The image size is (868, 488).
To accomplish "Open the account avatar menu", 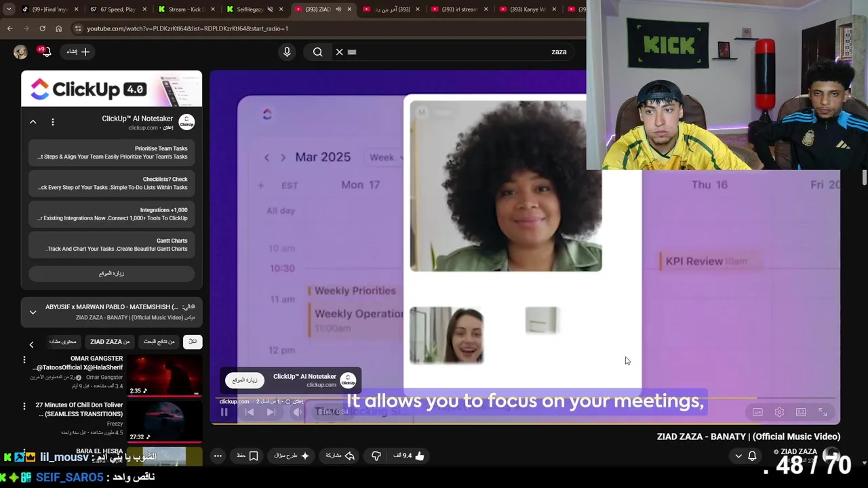I will pyautogui.click(x=20, y=52).
